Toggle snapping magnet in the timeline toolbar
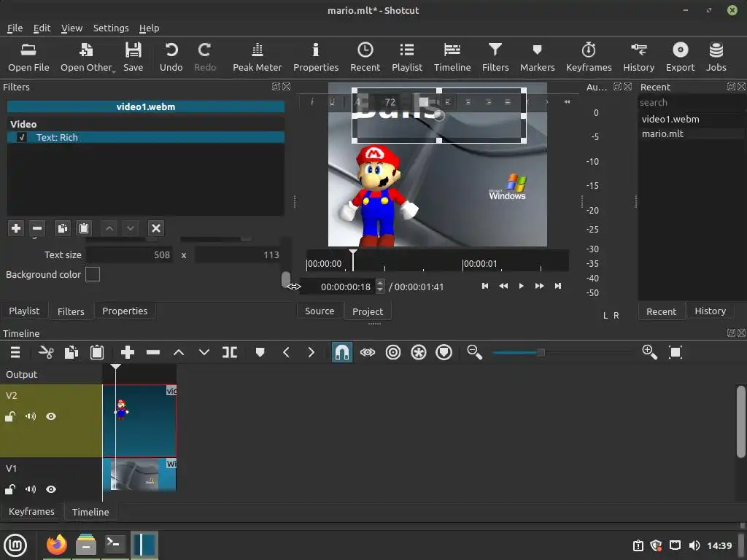Image resolution: width=747 pixels, height=560 pixels. click(x=341, y=353)
